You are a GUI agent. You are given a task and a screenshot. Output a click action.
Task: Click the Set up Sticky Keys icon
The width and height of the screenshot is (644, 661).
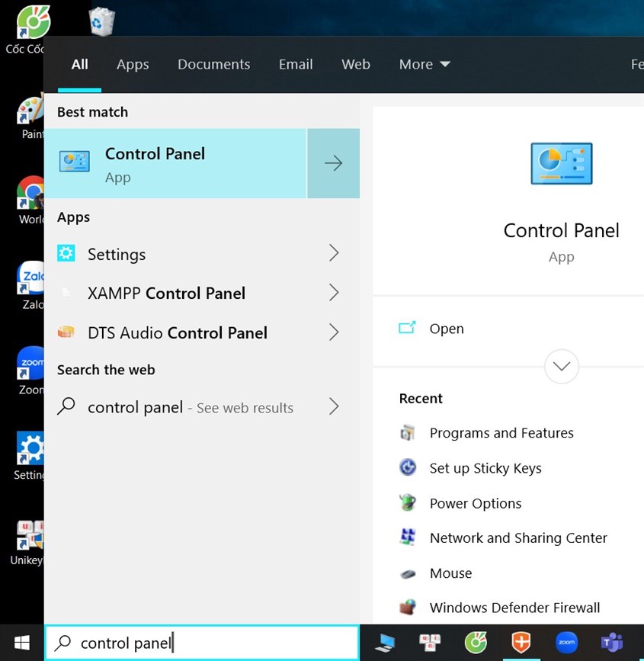408,467
